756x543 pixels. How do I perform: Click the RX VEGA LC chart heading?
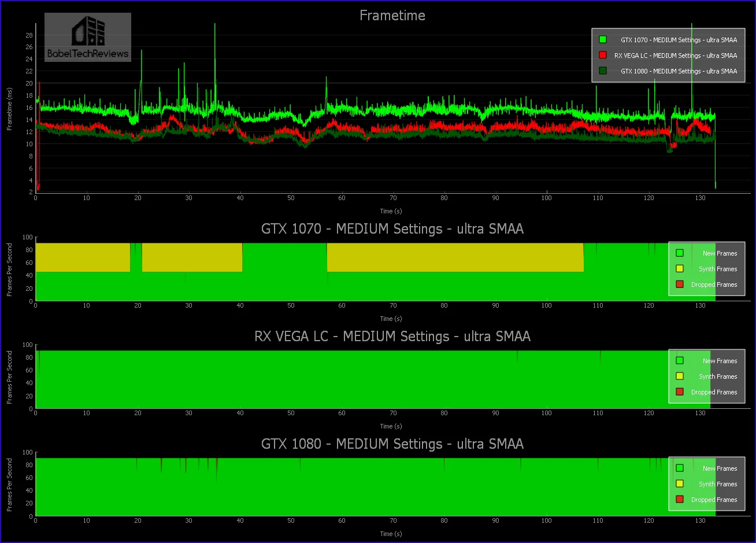click(392, 336)
